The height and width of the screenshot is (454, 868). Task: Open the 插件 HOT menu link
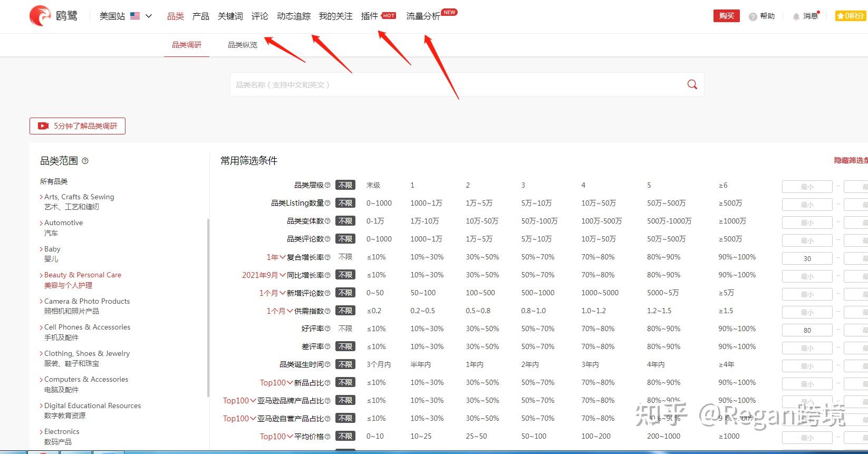click(x=378, y=16)
